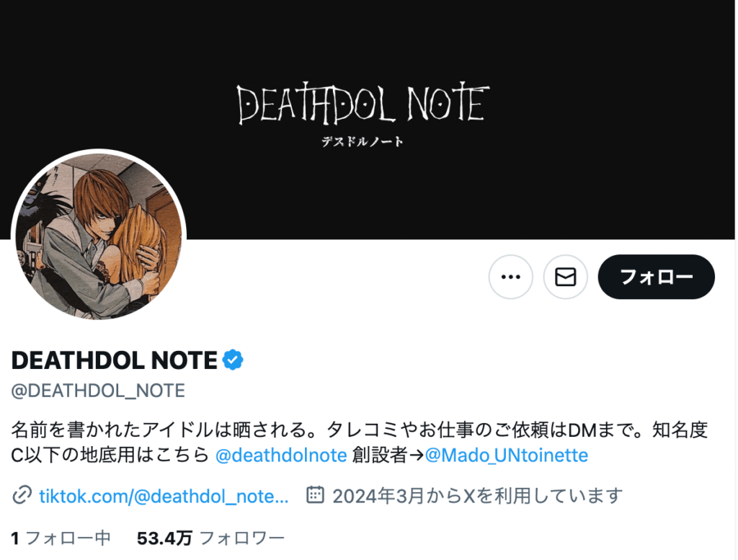
Task: Click the envelope direct message icon
Action: click(x=565, y=277)
